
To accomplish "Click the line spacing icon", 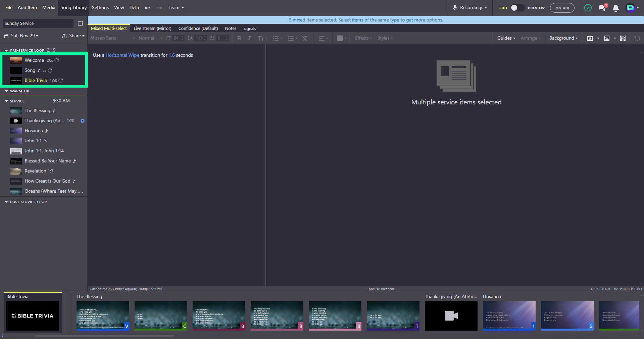I will 190,38.
